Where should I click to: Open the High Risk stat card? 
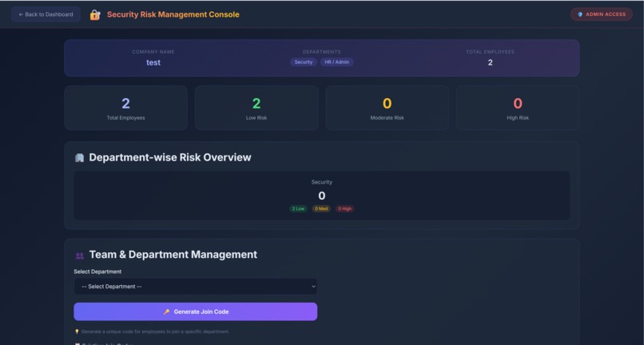point(518,108)
